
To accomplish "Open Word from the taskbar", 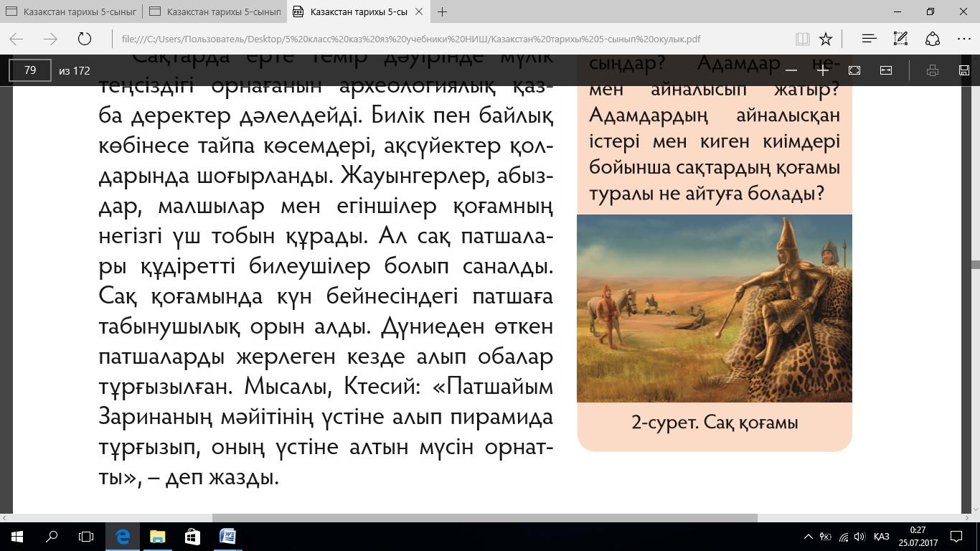I will [227, 536].
